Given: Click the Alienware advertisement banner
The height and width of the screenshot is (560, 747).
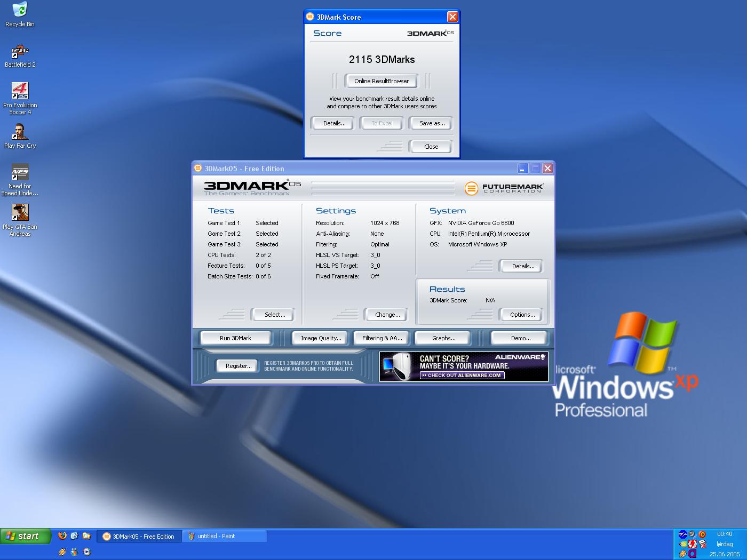Looking at the screenshot, I should click(x=464, y=366).
